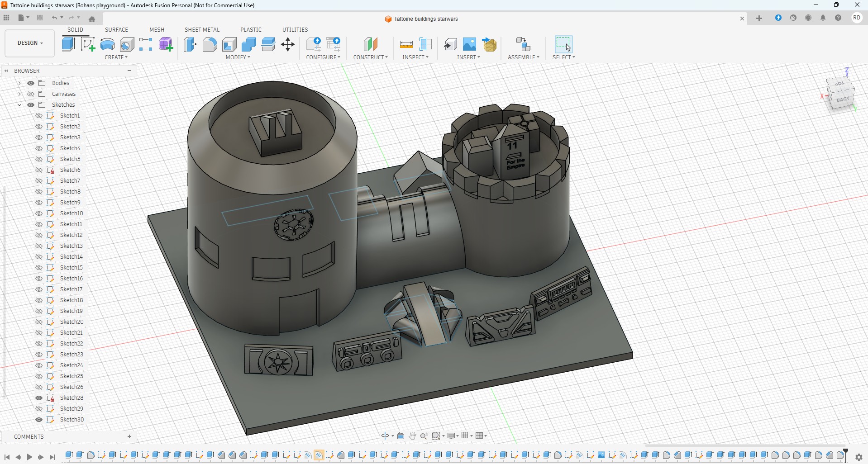Viewport: 868px width, 464px height.
Task: Expand the Bodies folder
Action: (19, 83)
